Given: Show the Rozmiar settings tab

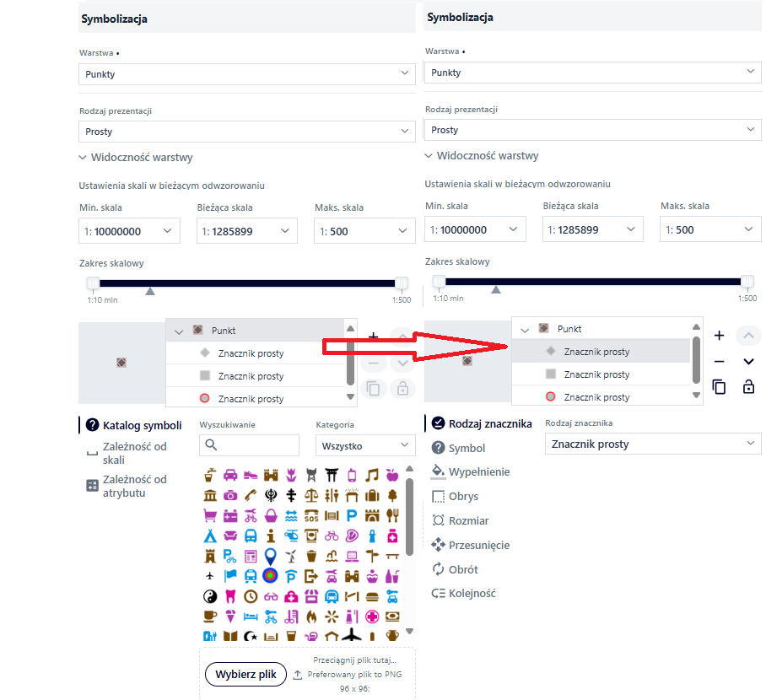Looking at the screenshot, I should point(468,521).
